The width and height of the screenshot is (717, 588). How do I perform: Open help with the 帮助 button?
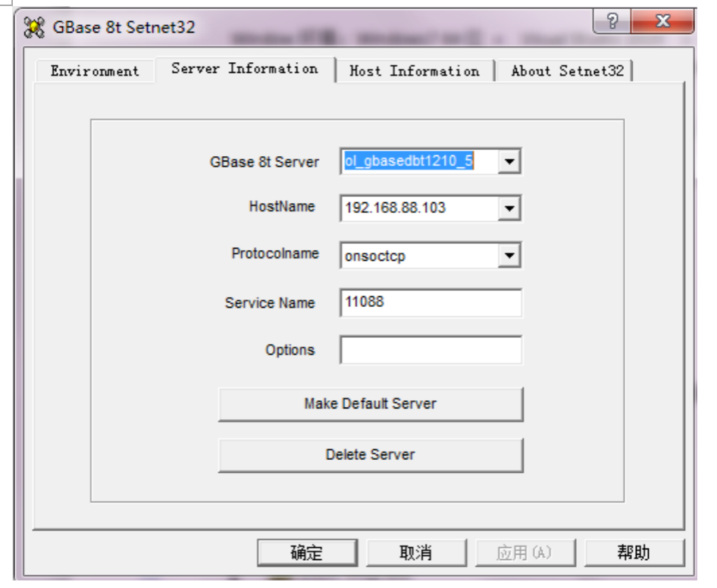coord(634,553)
